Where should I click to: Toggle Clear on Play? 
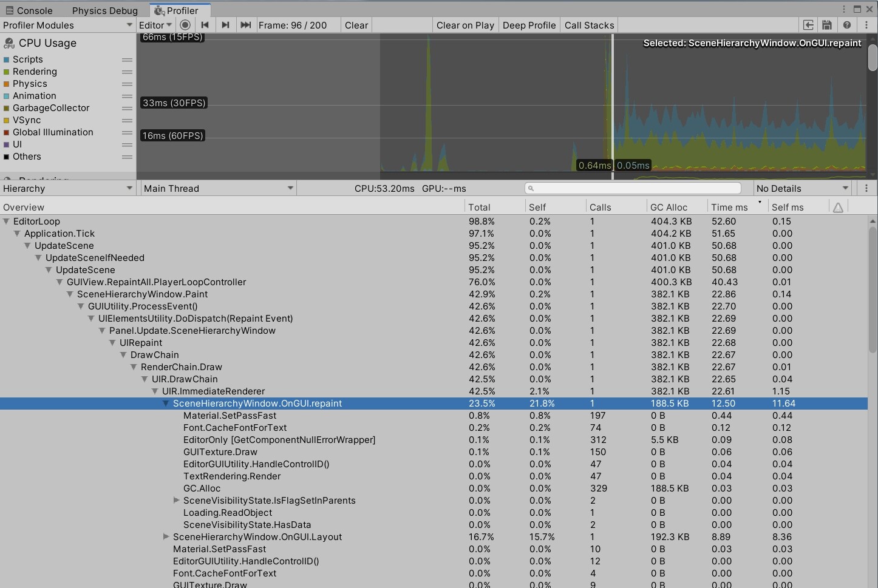point(465,25)
